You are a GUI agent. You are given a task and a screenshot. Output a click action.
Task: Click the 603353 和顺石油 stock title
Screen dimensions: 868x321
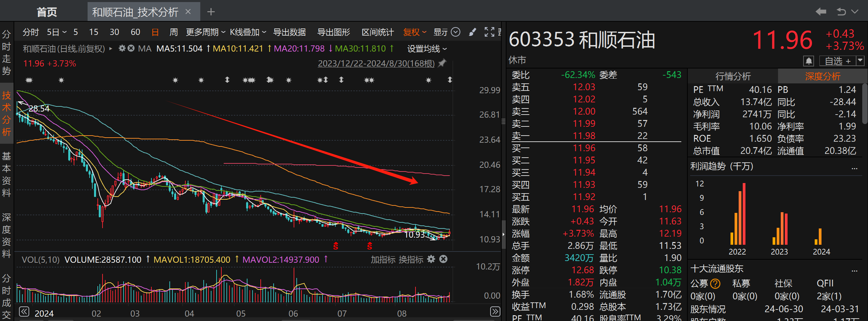click(x=582, y=40)
